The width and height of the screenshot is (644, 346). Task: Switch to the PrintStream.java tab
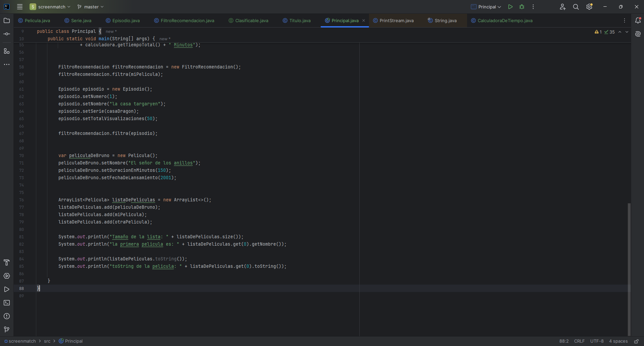393,20
